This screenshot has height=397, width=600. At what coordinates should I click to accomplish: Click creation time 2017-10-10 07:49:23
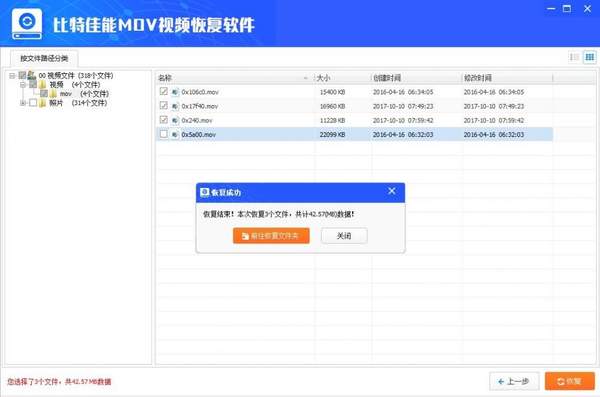pos(403,106)
